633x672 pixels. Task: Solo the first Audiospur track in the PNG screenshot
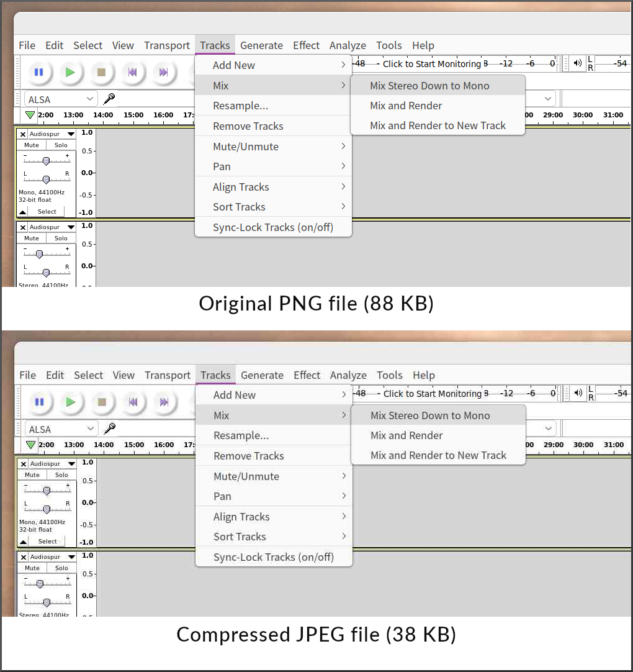pyautogui.click(x=61, y=145)
